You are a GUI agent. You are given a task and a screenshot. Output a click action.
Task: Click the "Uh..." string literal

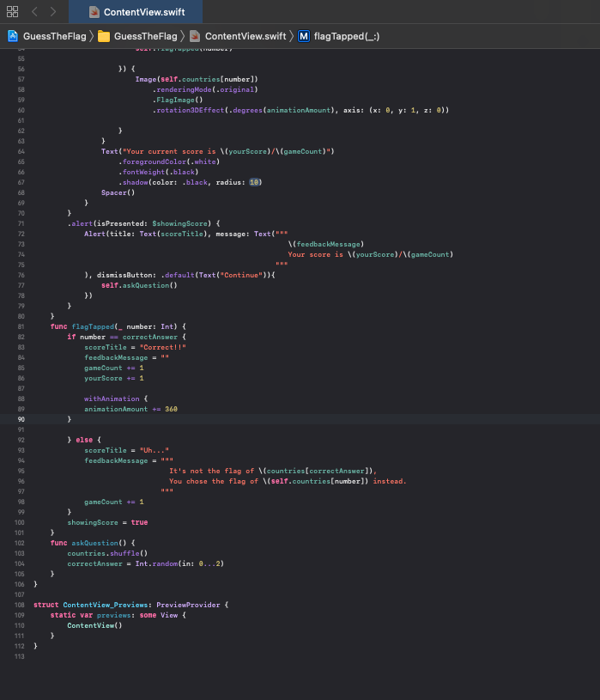coord(154,450)
